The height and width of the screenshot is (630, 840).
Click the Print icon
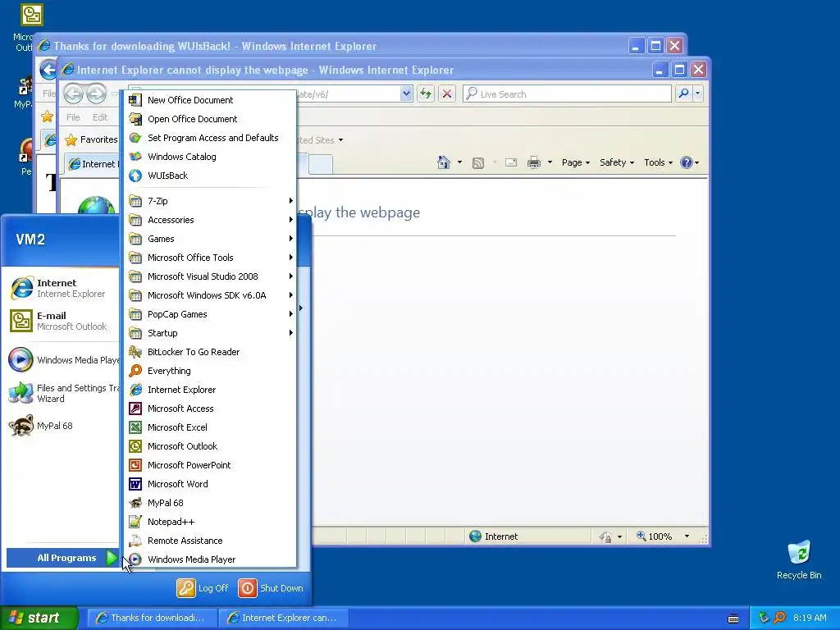534,162
